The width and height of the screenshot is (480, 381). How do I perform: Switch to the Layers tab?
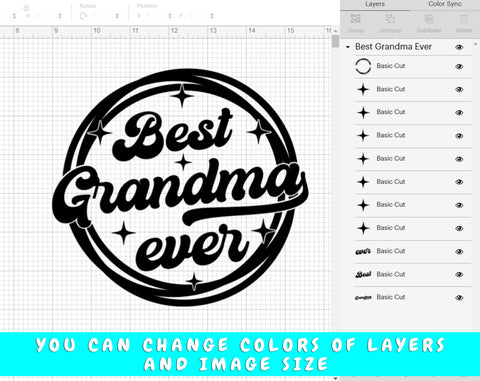(x=375, y=4)
